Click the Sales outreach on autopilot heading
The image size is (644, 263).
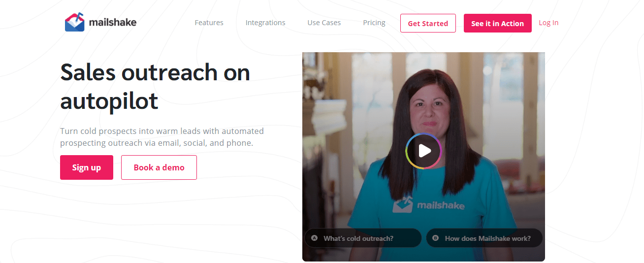(155, 87)
